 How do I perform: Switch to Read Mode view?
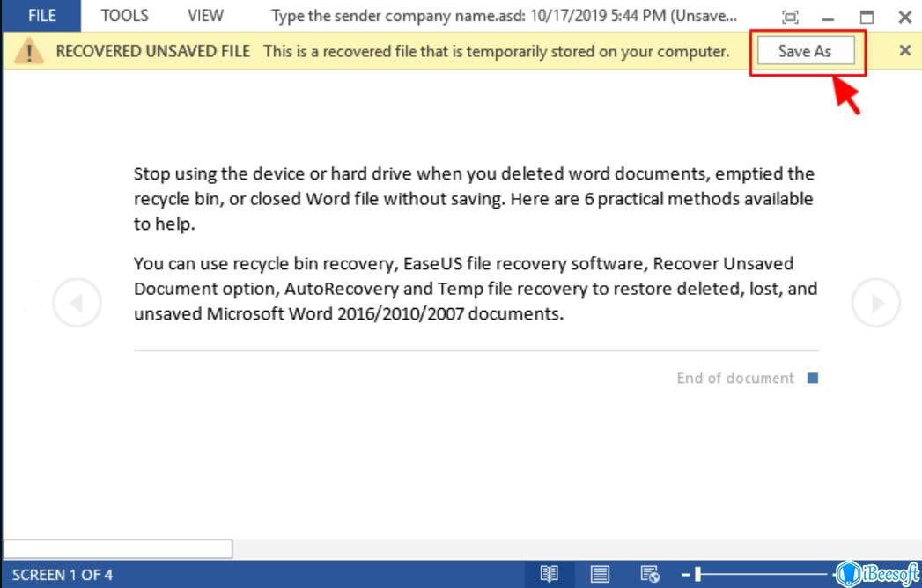coord(550,574)
